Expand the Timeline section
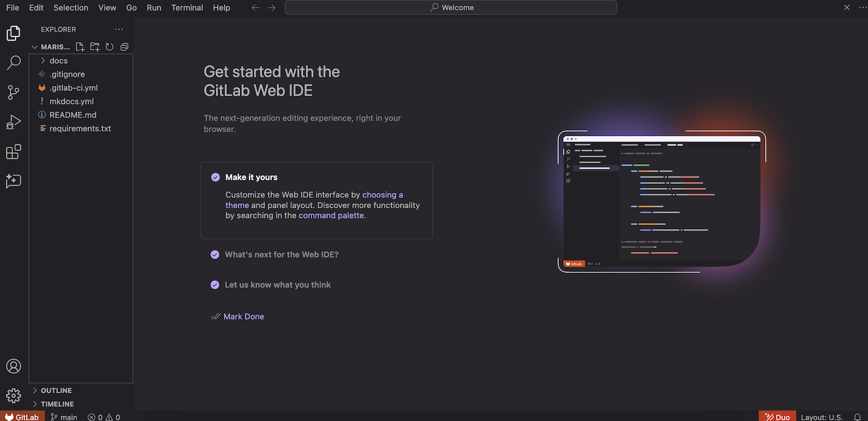868x421 pixels. pos(57,404)
